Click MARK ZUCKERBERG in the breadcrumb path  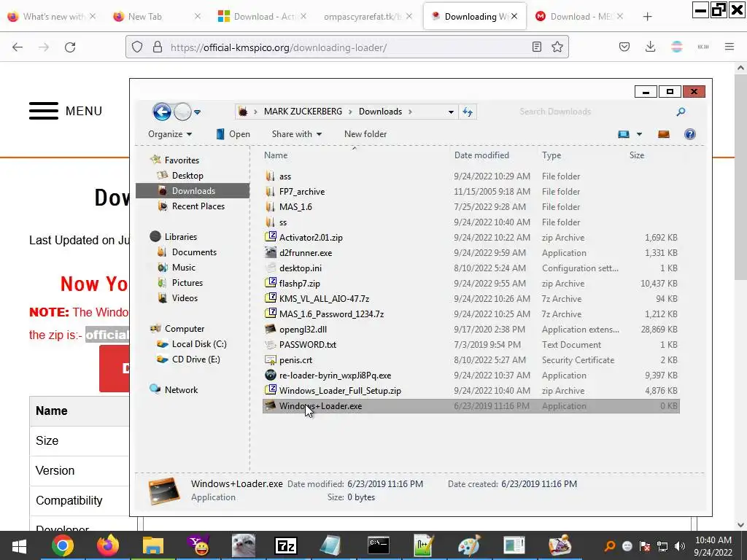pos(303,112)
